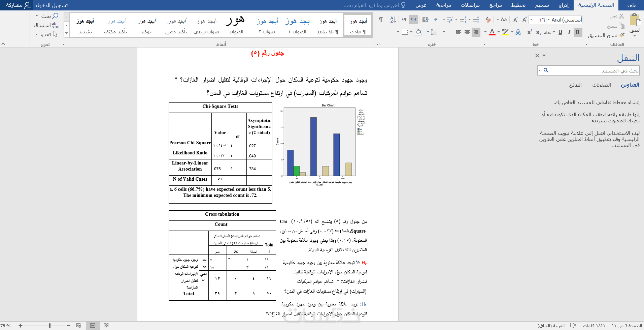The image size is (644, 330).
Task: Click the Borders grid icon
Action: tap(405, 32)
